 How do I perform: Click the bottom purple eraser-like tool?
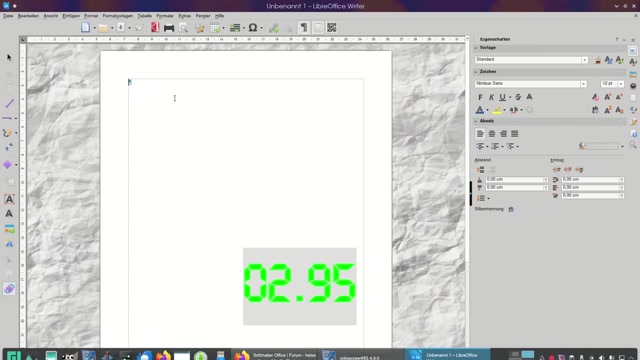click(9, 289)
